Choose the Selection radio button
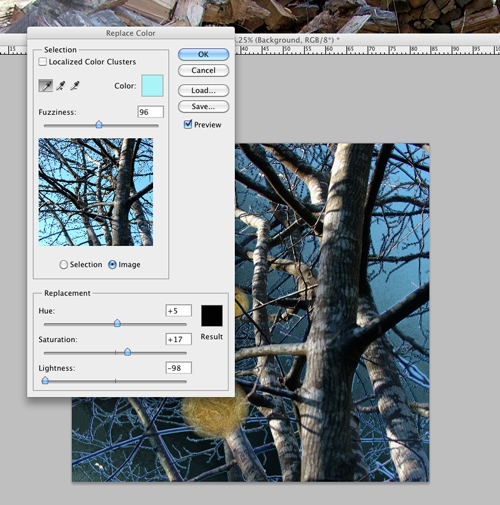 click(x=63, y=265)
